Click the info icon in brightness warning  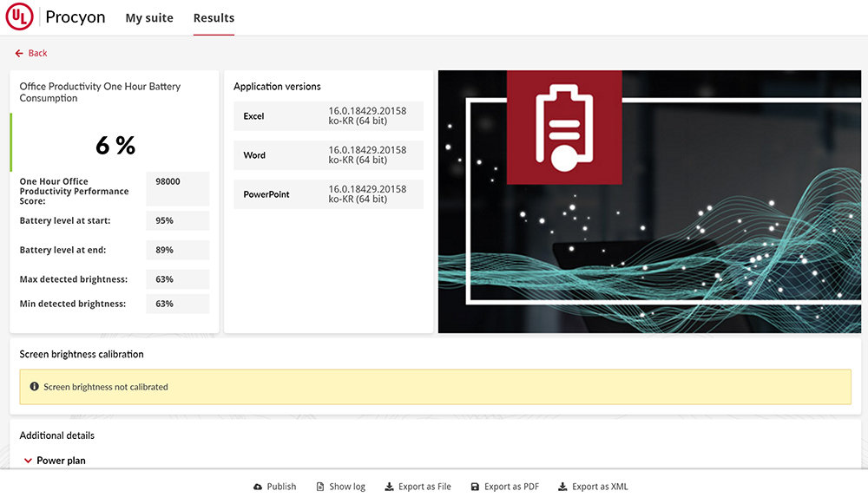tap(35, 387)
